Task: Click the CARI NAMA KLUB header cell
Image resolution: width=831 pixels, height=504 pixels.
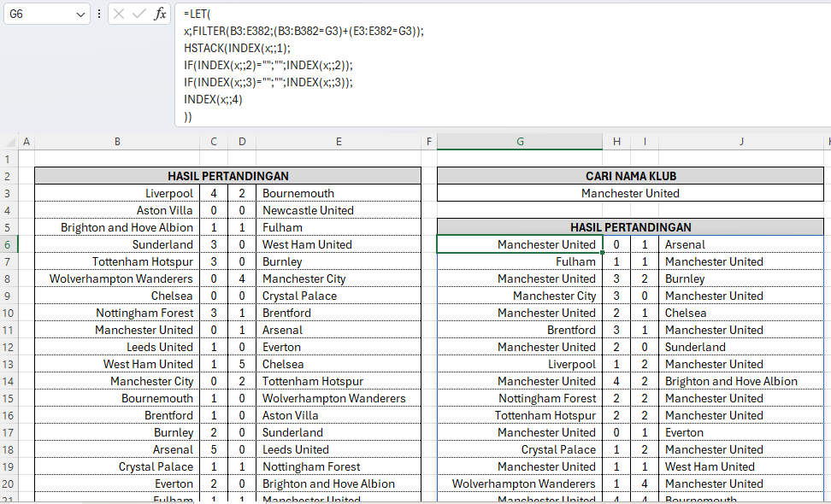Action: 631,176
